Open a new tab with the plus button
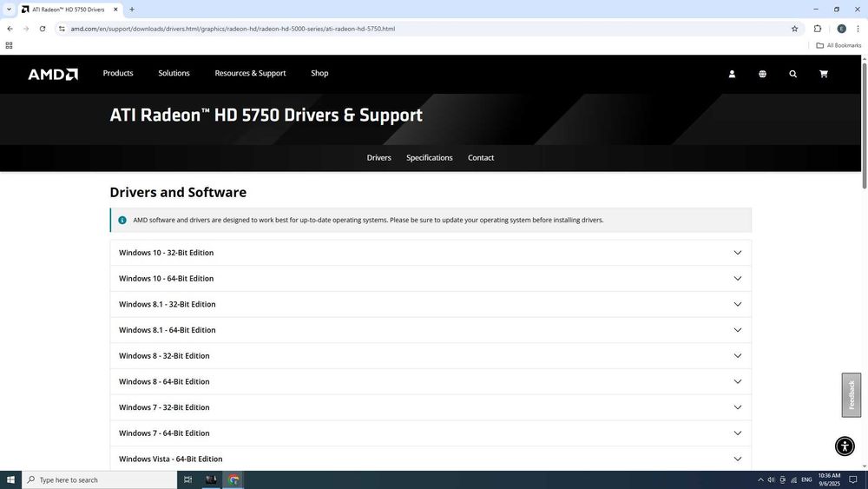Screen dimensions: 868x489 (x=132, y=10)
